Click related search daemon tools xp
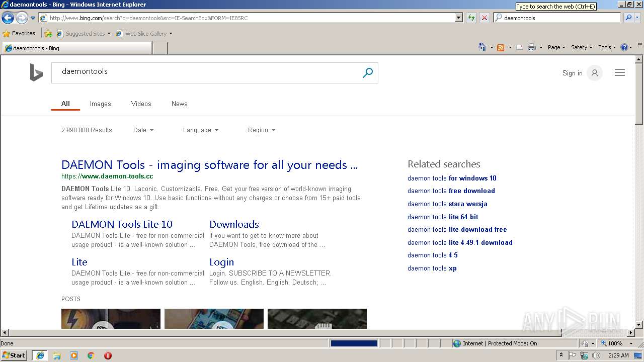Image resolution: width=644 pixels, height=362 pixels. click(432, 268)
